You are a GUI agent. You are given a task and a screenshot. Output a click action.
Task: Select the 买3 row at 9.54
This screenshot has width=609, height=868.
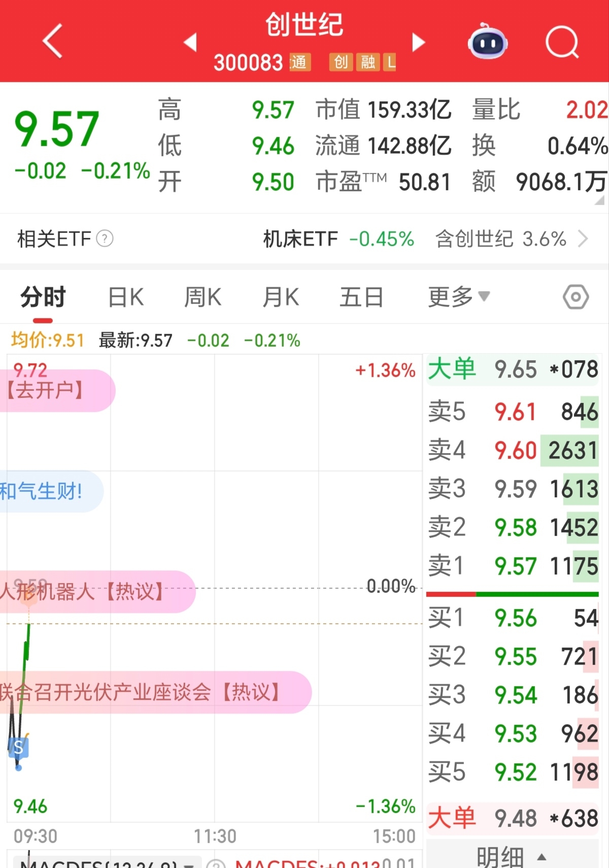(513, 695)
